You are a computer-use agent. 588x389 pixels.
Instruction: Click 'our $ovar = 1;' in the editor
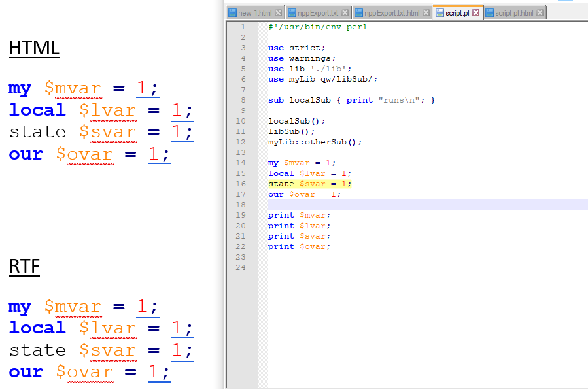305,194
